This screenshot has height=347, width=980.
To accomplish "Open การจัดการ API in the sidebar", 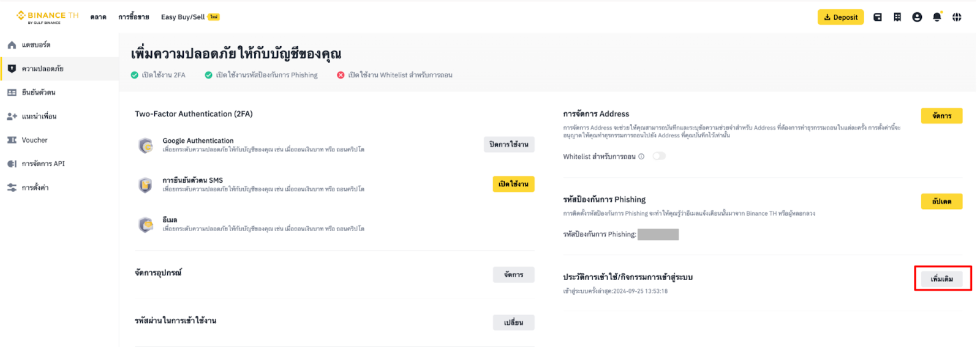I will (x=43, y=164).
